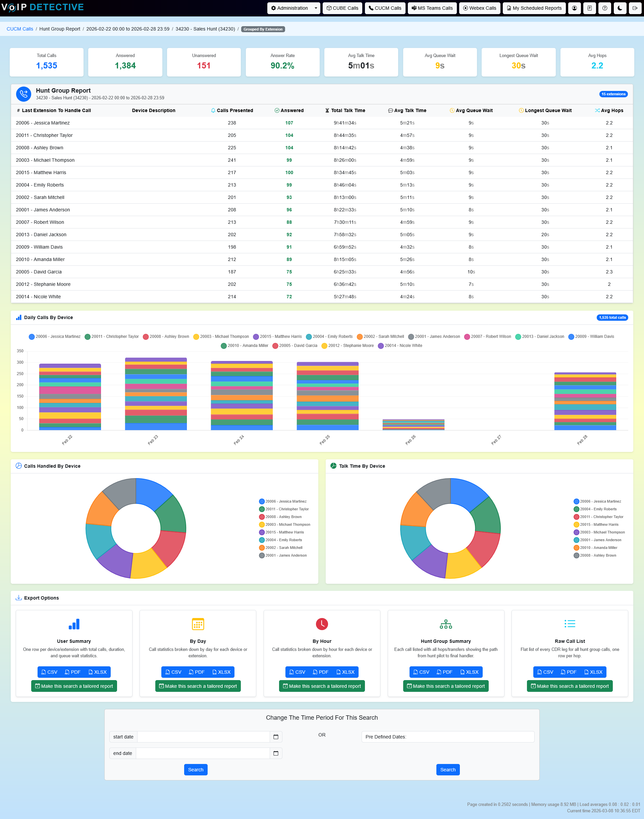Click end date calendar picker icon

point(276,753)
